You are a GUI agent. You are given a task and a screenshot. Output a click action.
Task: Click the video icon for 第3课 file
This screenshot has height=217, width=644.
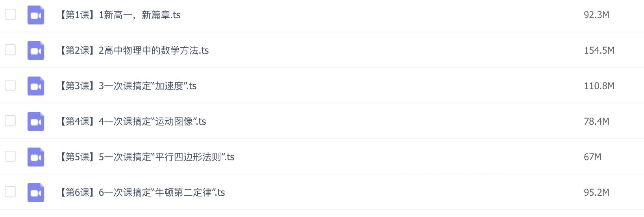35,86
